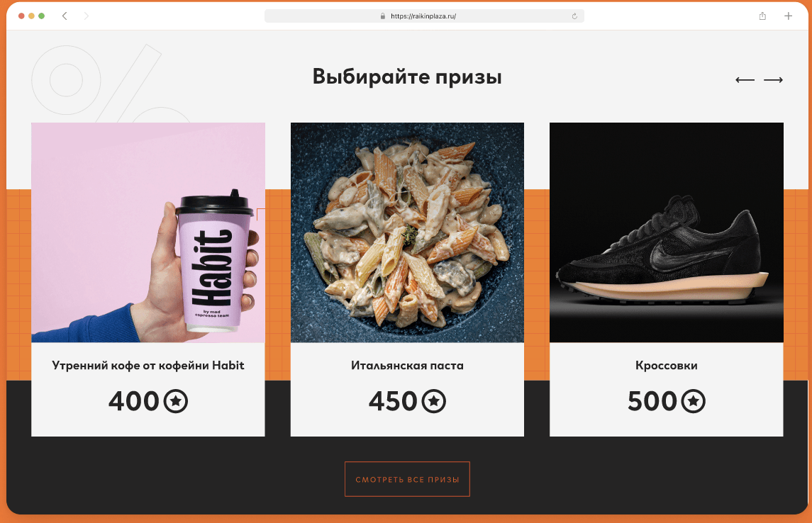The image size is (812, 523).
Task: Open the browser share icon
Action: coord(762,16)
